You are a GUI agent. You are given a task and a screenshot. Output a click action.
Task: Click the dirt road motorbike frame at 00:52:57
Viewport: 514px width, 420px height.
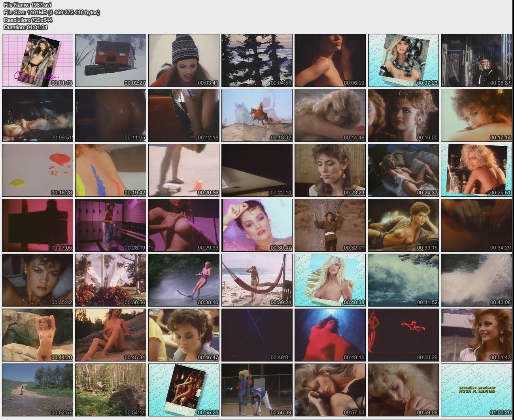coord(38,390)
